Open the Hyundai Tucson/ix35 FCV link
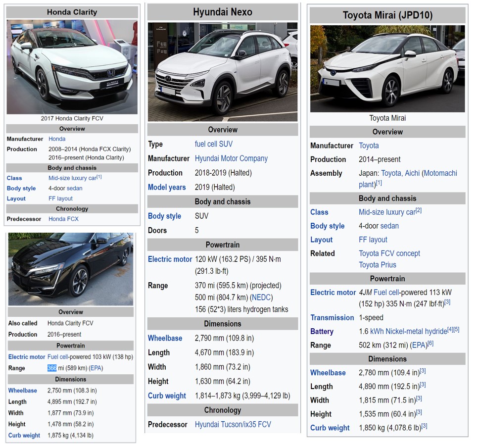 (233, 424)
